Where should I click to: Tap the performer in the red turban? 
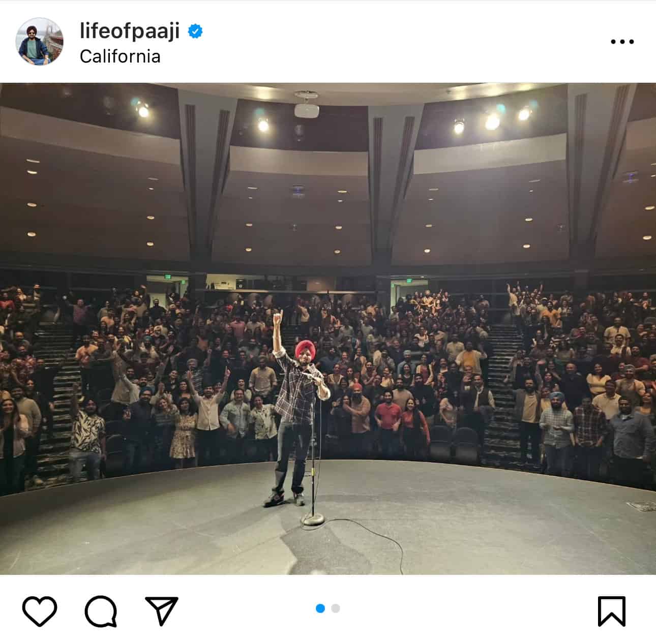point(297,407)
